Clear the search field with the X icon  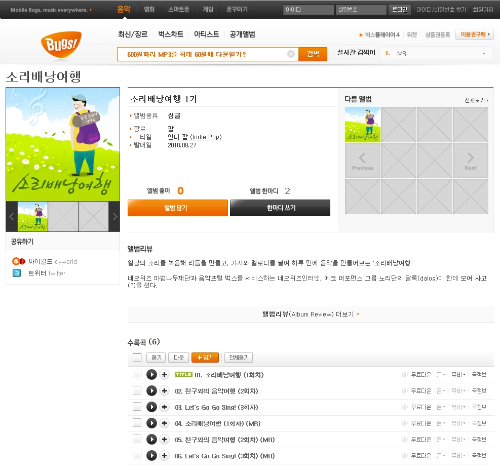tap(291, 54)
